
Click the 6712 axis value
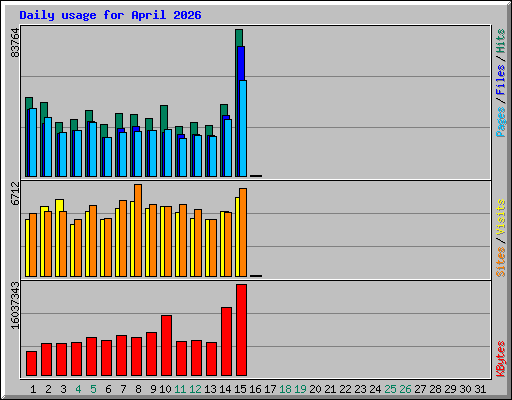(x=15, y=193)
